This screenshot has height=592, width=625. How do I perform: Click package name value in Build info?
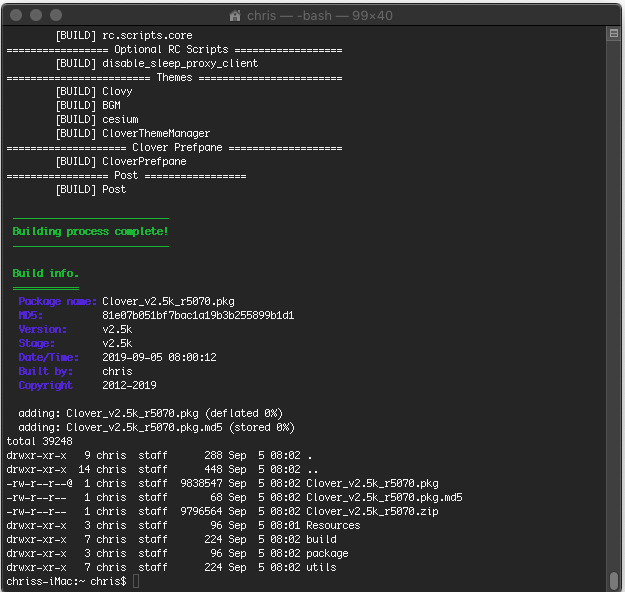(x=168, y=301)
